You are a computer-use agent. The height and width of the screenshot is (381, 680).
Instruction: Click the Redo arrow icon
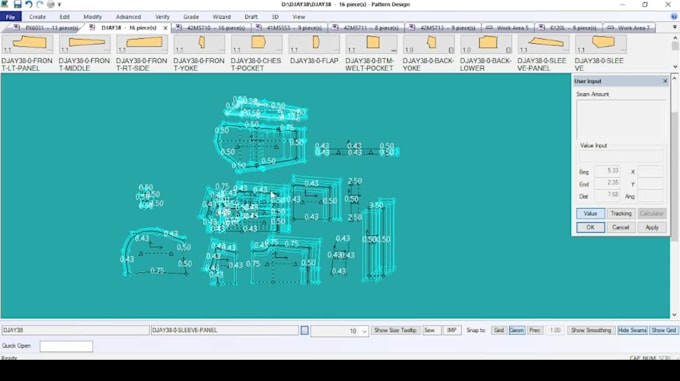(39, 4)
